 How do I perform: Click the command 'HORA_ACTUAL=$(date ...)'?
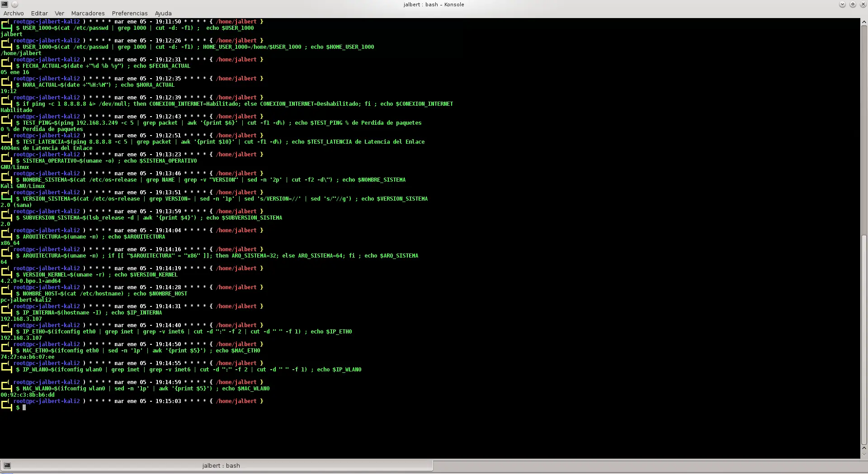[67, 84]
